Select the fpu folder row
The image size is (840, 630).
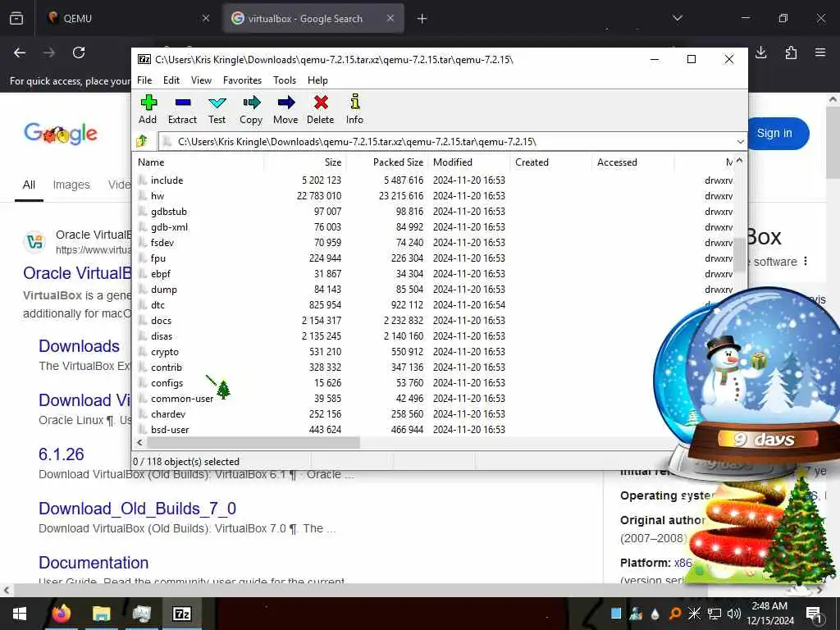click(x=434, y=258)
